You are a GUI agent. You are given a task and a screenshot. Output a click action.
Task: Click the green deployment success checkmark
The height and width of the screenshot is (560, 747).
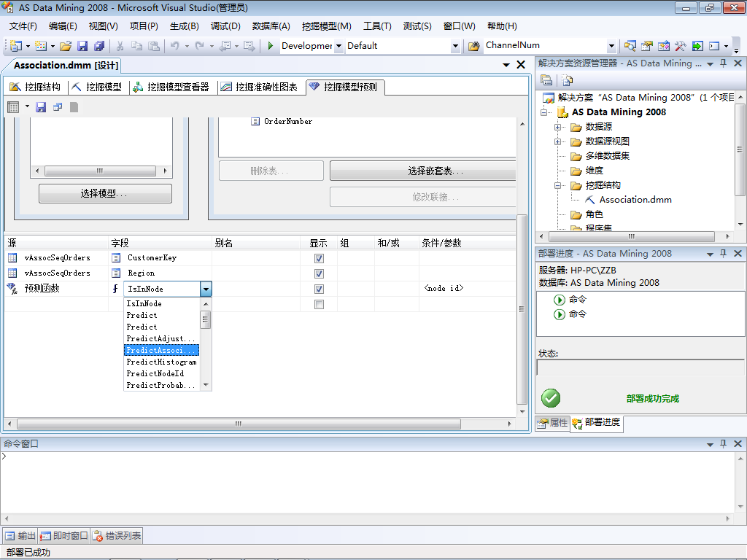click(551, 398)
